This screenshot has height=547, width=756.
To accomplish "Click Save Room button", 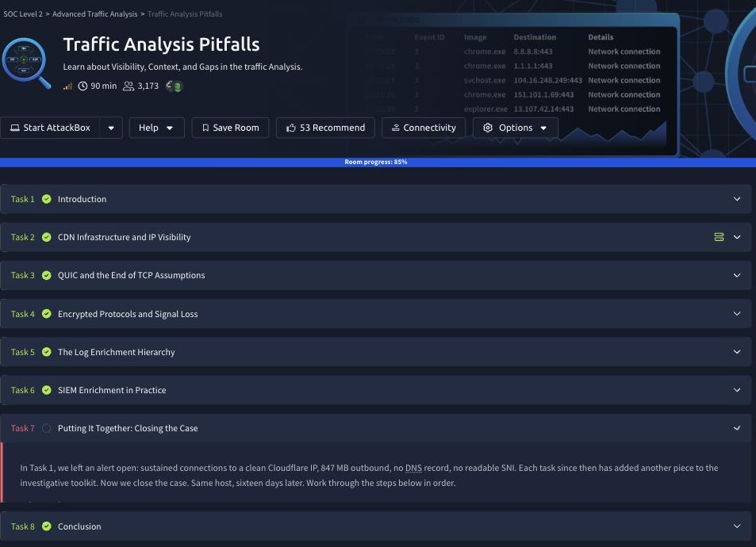I will tap(231, 128).
